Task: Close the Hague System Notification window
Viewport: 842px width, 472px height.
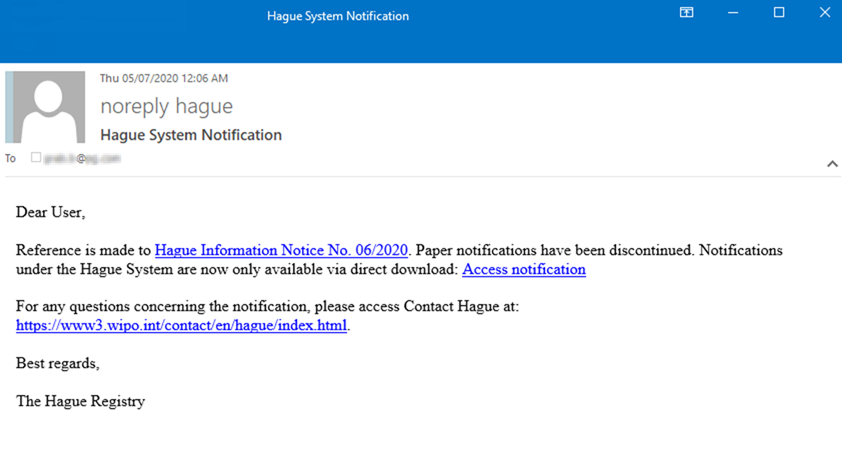Action: (x=825, y=13)
